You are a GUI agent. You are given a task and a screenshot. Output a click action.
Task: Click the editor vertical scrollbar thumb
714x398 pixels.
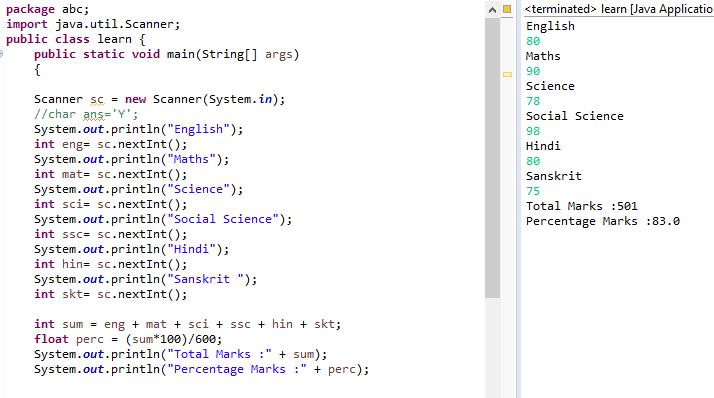click(492, 158)
